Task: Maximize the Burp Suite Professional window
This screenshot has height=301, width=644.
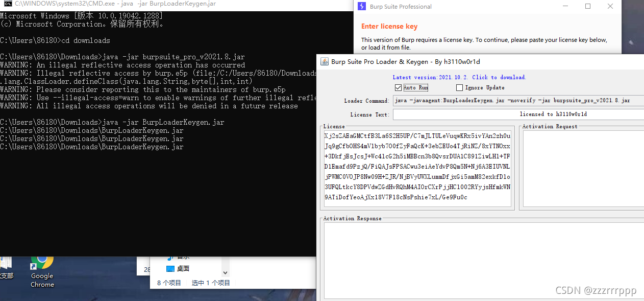Action: [x=588, y=7]
